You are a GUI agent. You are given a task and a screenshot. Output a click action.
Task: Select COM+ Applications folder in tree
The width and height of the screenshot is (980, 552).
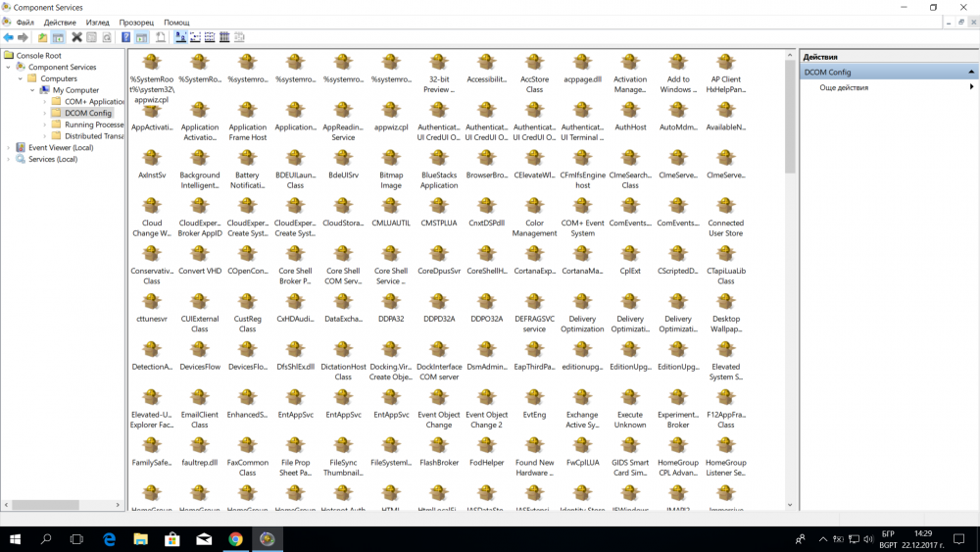(94, 101)
